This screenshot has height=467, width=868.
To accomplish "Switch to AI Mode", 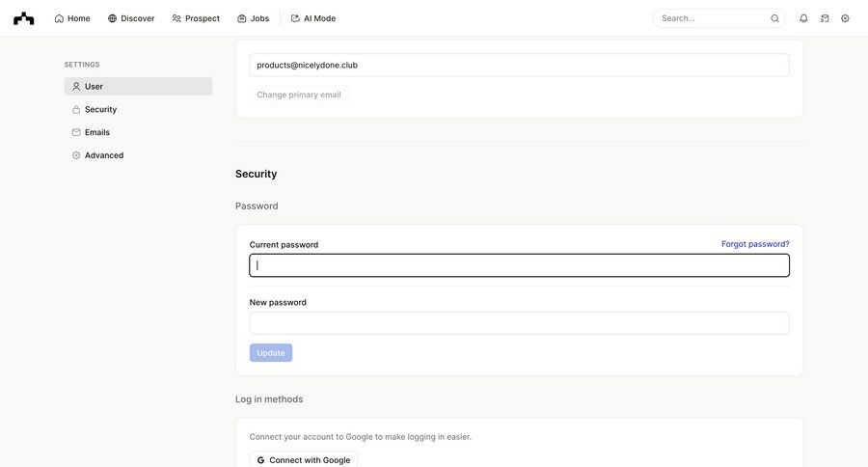I will [x=313, y=18].
